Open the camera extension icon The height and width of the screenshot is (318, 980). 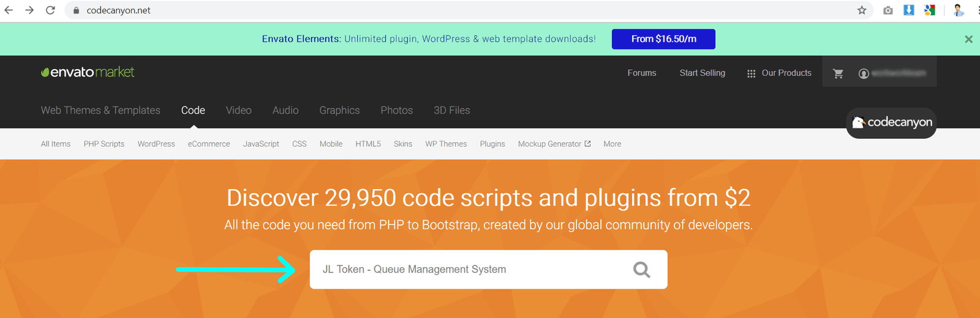[888, 10]
